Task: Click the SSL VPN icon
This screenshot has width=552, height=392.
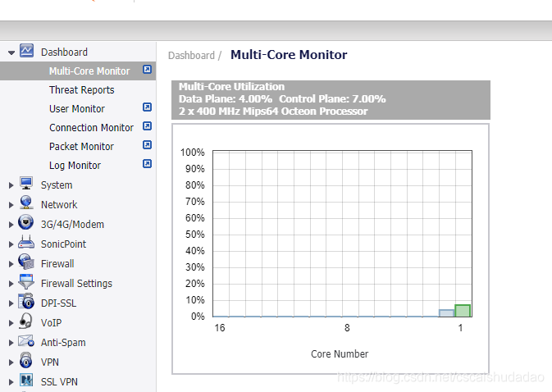Action: coord(26,381)
